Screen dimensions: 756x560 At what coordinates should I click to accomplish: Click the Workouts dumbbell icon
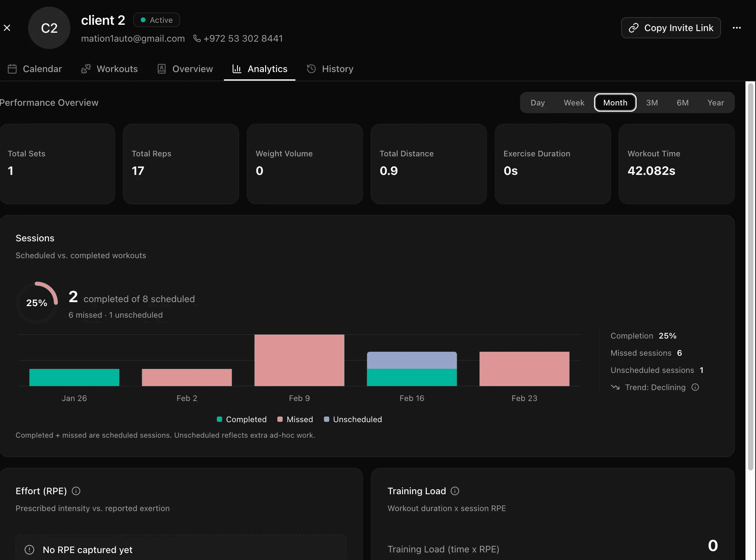86,69
